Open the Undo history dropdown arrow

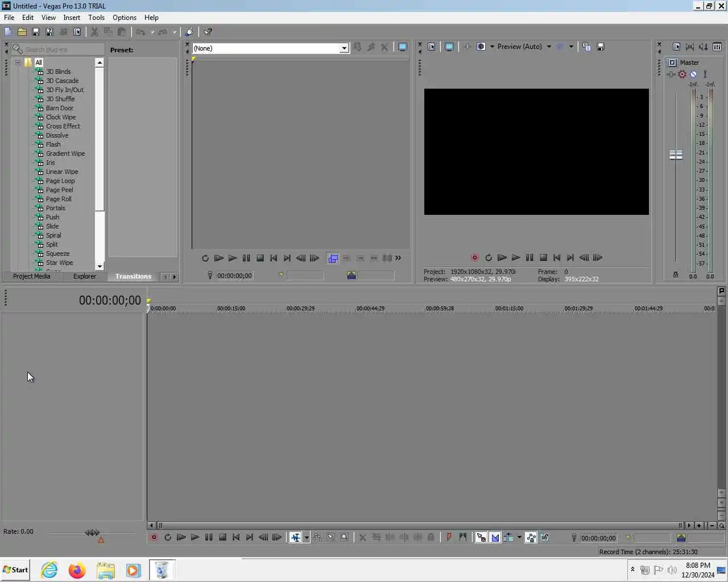click(152, 32)
